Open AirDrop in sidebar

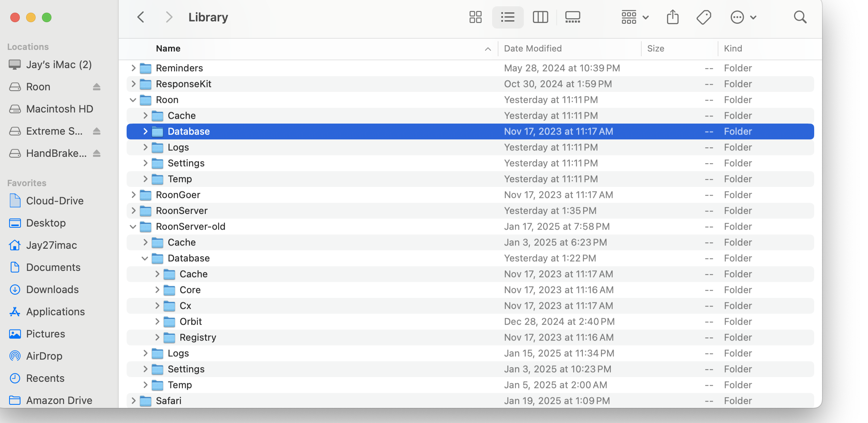36,356
